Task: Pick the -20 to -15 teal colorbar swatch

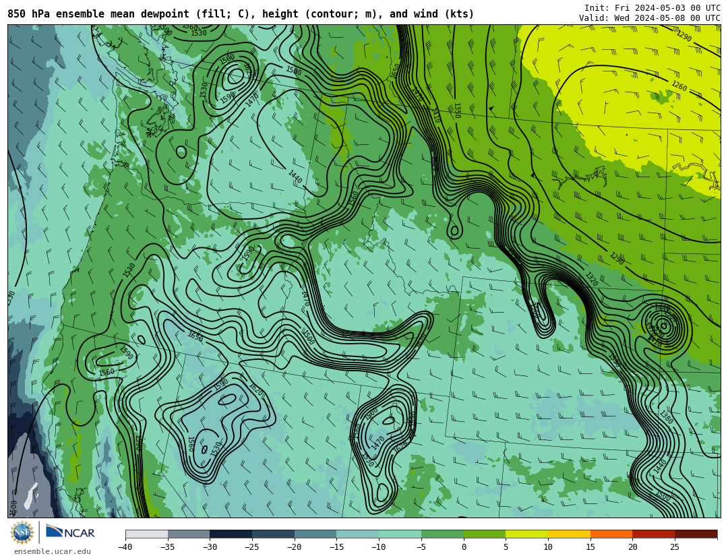Action: pyautogui.click(x=315, y=534)
